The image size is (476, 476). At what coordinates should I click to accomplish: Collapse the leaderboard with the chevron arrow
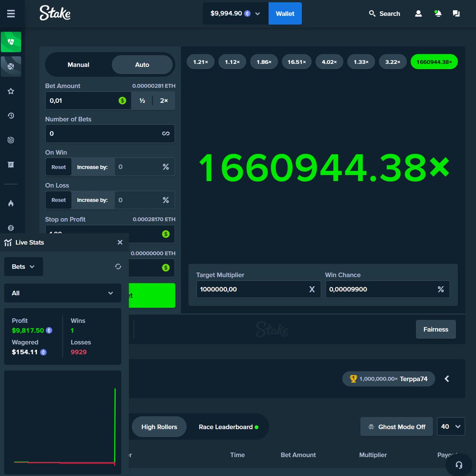(447, 379)
